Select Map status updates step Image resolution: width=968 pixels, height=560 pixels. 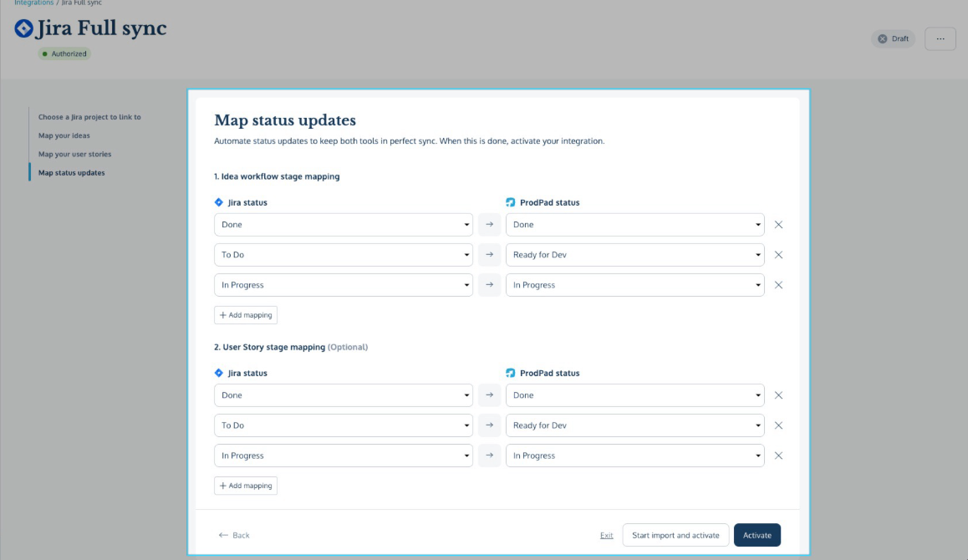click(x=72, y=173)
